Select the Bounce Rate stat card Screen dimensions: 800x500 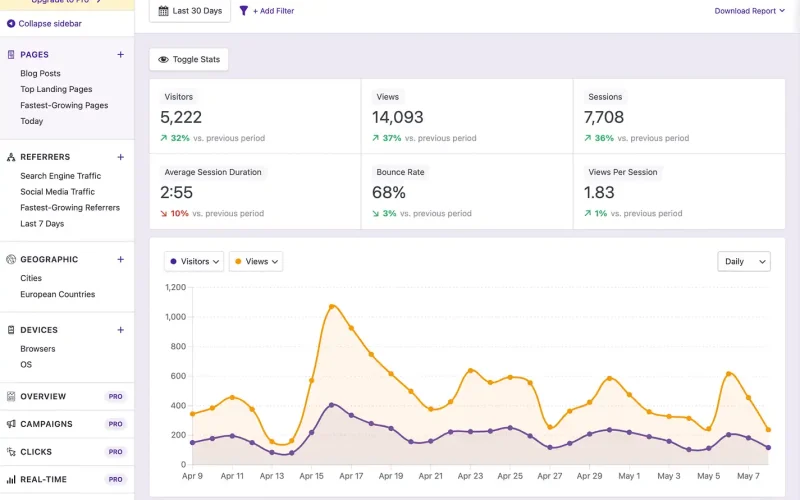(x=466, y=191)
